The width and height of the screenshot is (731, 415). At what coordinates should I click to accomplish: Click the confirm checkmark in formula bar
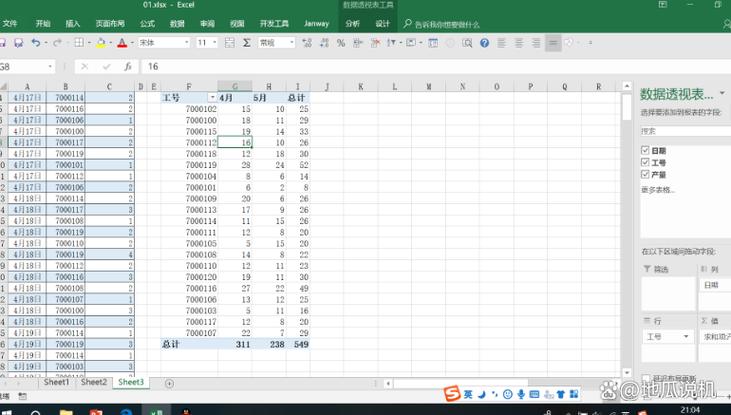(106, 67)
